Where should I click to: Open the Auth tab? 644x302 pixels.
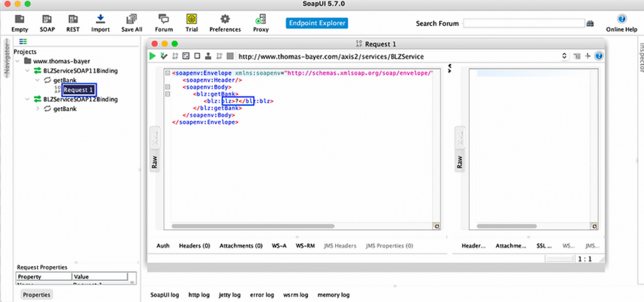pyautogui.click(x=163, y=245)
